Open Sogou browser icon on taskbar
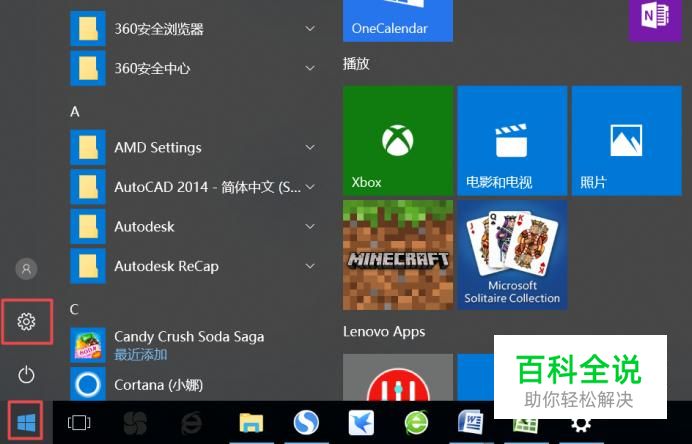 tap(306, 422)
